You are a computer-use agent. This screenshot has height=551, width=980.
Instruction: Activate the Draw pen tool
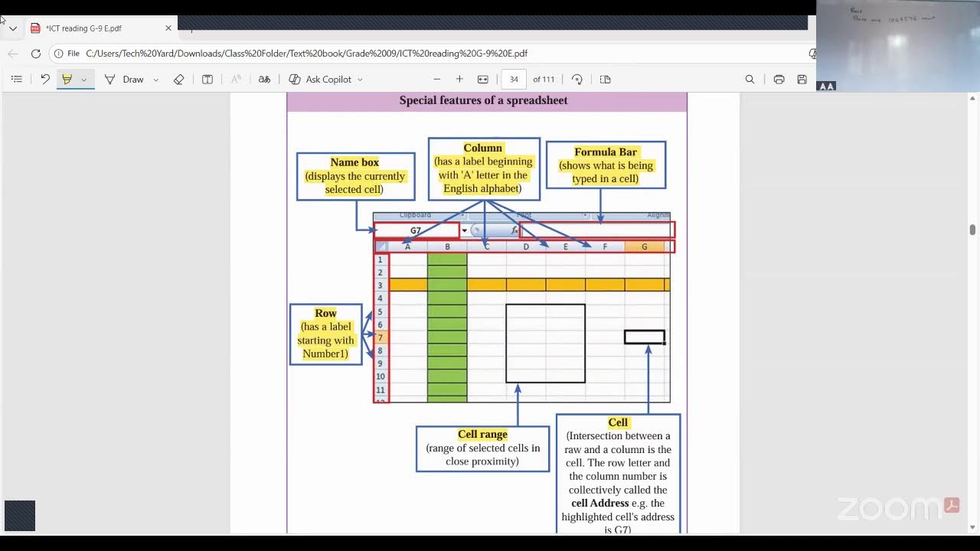pos(124,79)
